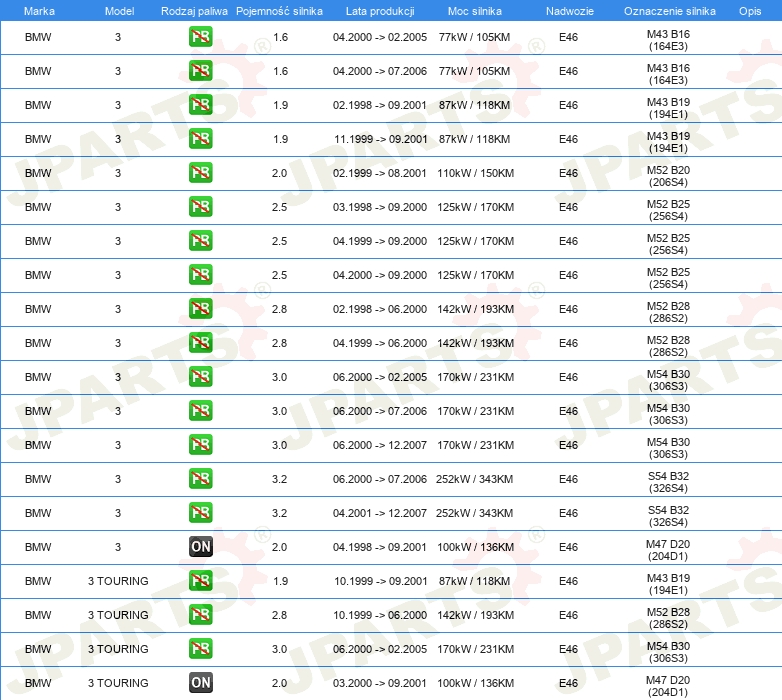Click the Marka column header
This screenshot has height=700, width=782.
(38, 11)
